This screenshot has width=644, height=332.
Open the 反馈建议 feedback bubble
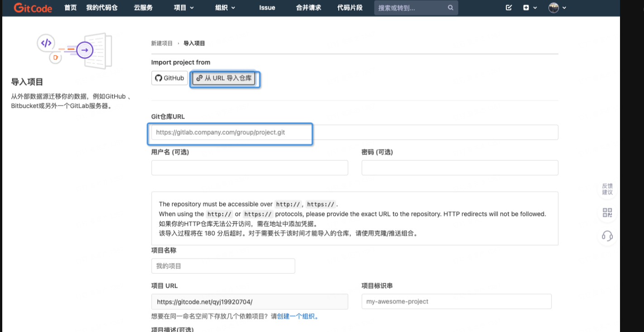pyautogui.click(x=607, y=188)
